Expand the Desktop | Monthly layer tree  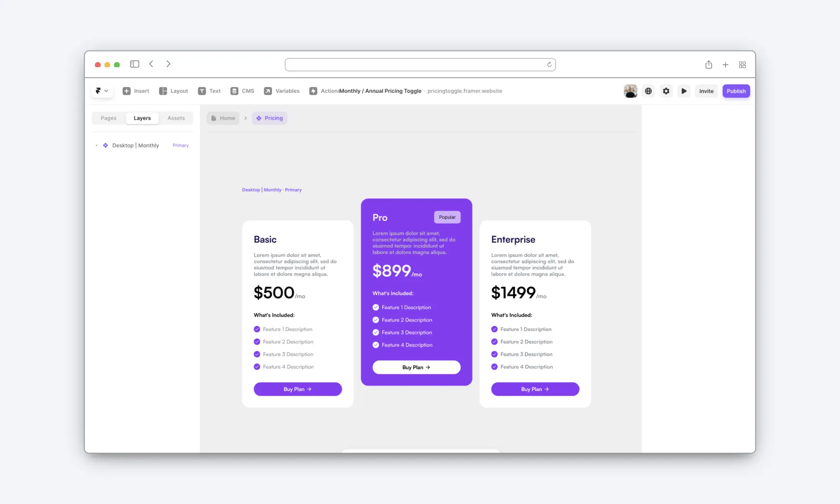[97, 145]
